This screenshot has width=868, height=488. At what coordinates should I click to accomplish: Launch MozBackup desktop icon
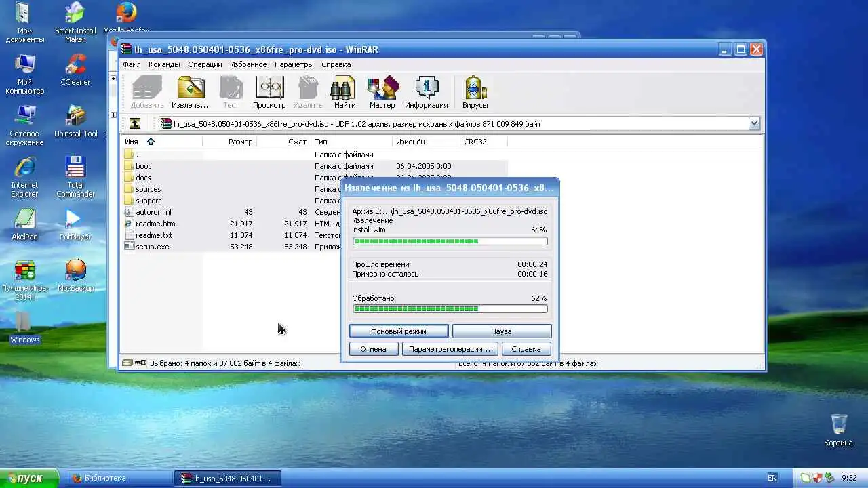coord(75,277)
